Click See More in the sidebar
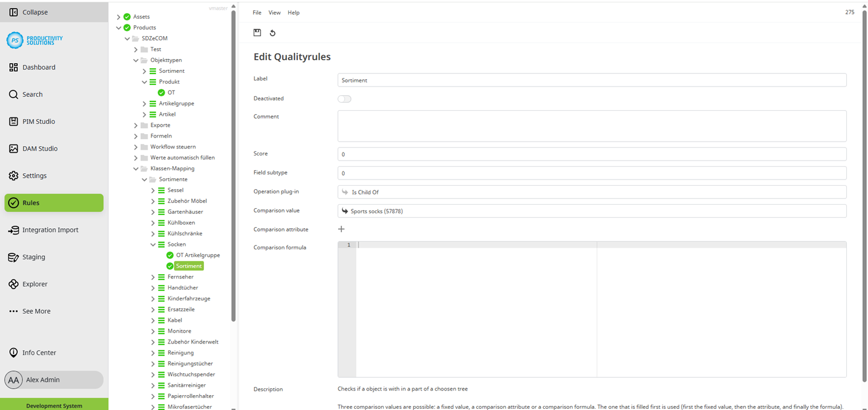868x410 pixels. tap(35, 311)
